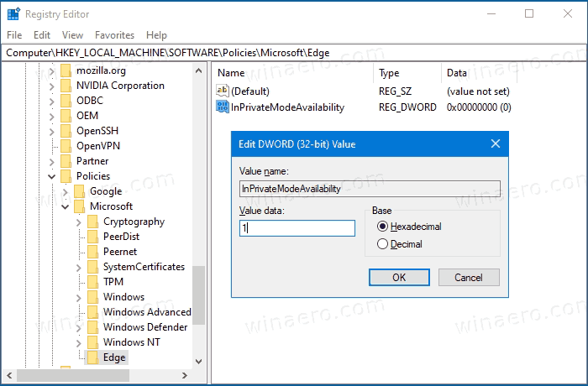The image size is (588, 386).
Task: Click the Value data input field
Action: [x=297, y=228]
